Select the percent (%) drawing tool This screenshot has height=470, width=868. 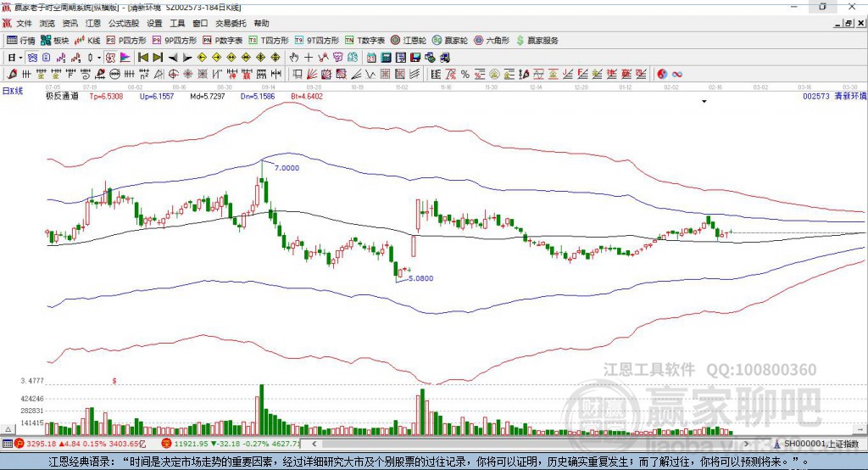pyautogui.click(x=465, y=74)
